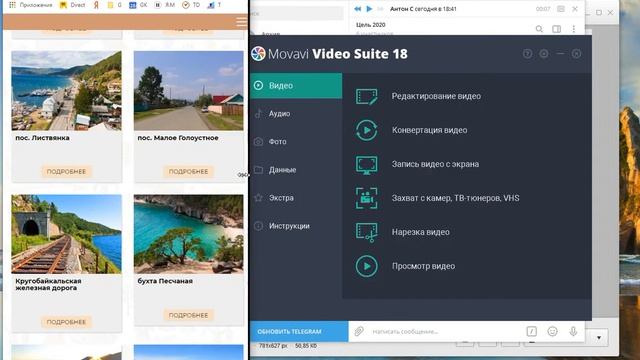The width and height of the screenshot is (640, 360).
Task: Click Обновить Telegram button
Action: click(x=299, y=331)
